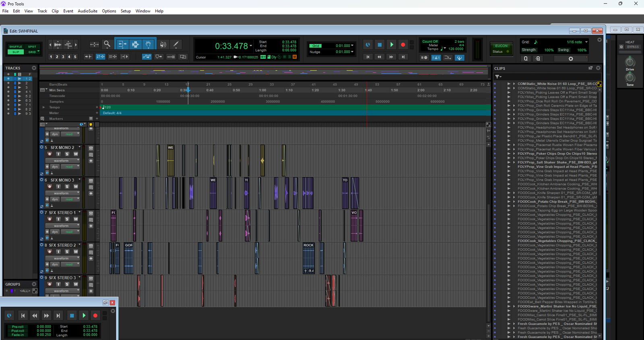Viewport: 644px width, 340px height.
Task: Click Online button in floating transport
Action: point(9,315)
